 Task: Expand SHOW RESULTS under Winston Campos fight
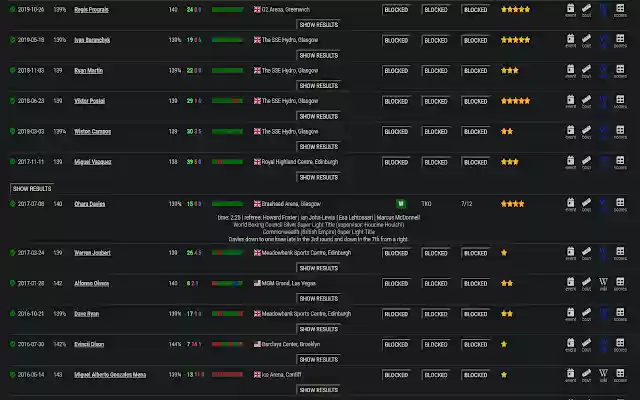tap(318, 147)
